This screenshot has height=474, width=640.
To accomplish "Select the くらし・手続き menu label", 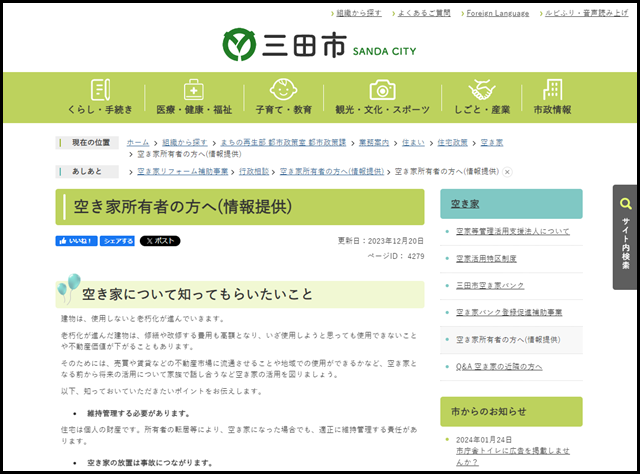I will click(100, 109).
